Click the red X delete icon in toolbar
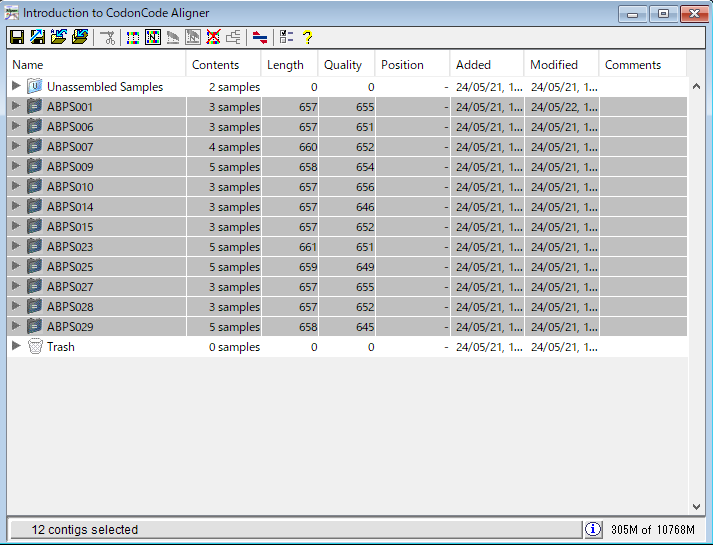The width and height of the screenshot is (713, 545). tap(213, 37)
